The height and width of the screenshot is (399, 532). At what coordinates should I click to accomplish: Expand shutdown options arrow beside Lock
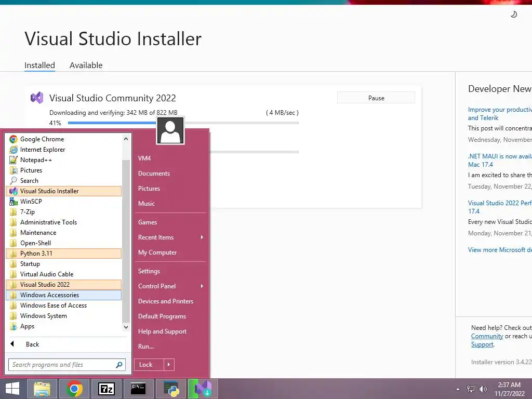169,365
